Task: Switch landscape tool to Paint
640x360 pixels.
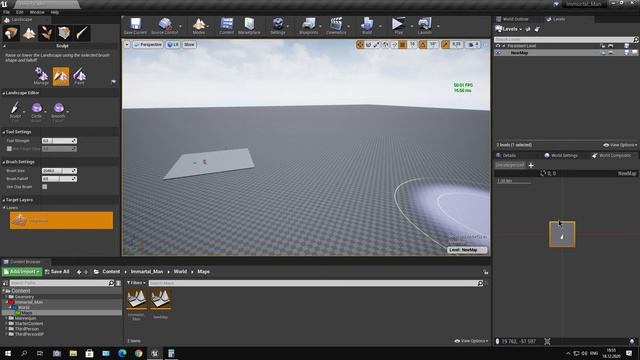Action: click(79, 76)
